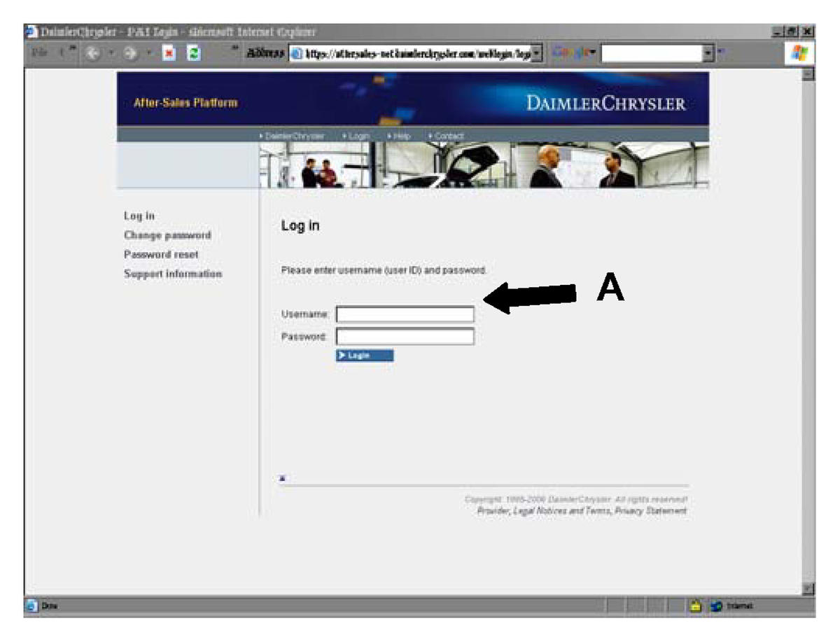Click the green Refresh page icon
840x642 pixels.
pyautogui.click(x=195, y=54)
